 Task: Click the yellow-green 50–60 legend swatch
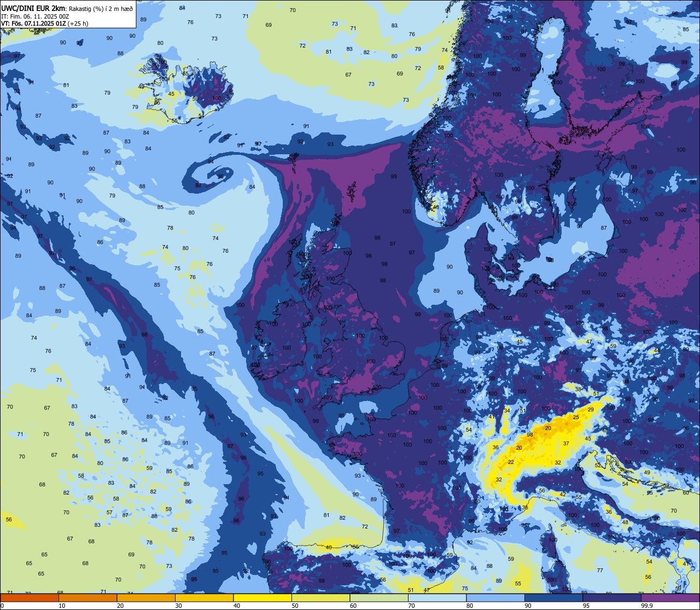(x=320, y=597)
